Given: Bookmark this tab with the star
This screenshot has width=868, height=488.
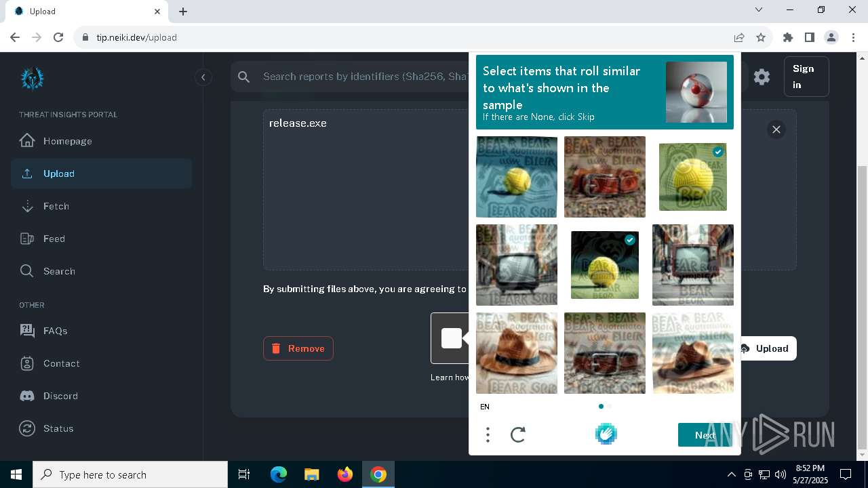Looking at the screenshot, I should point(761,37).
